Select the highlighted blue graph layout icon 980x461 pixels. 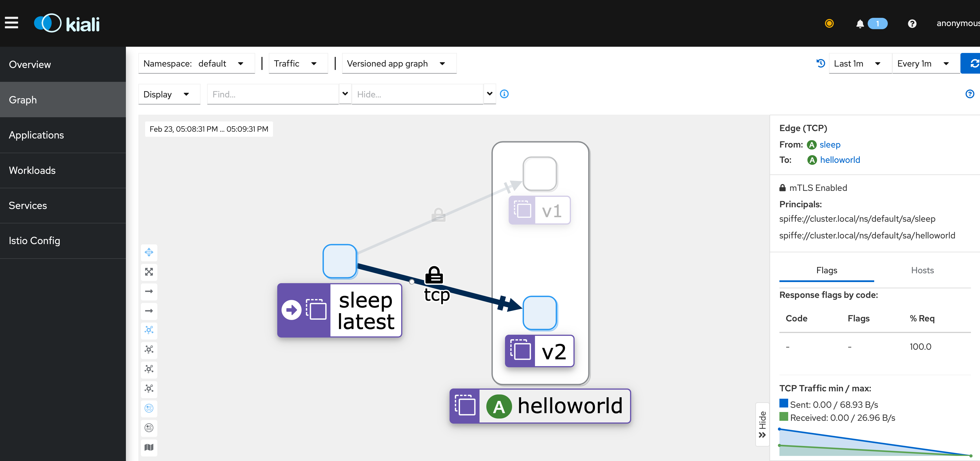(x=149, y=330)
